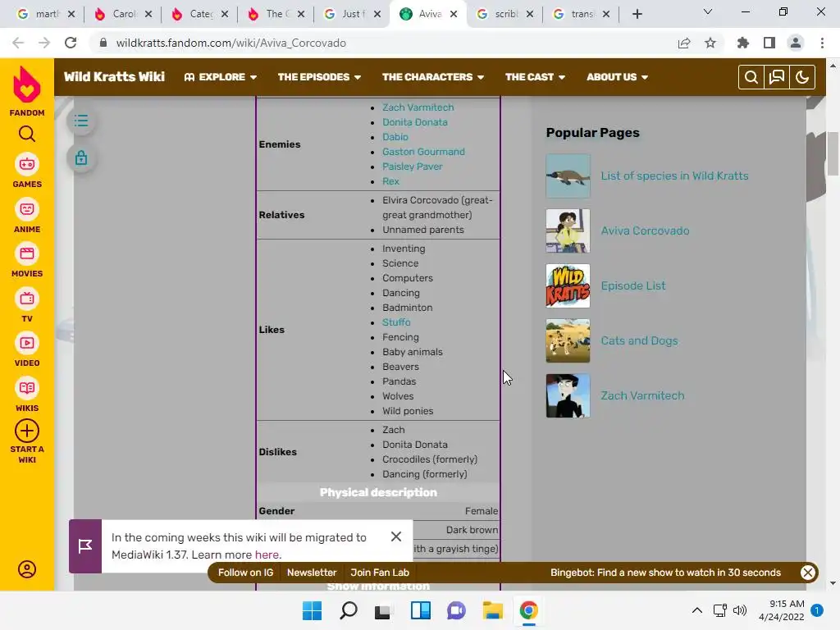Image resolution: width=840 pixels, height=630 pixels.
Task: Open Windows Widgets from taskbar
Action: pyautogui.click(x=421, y=610)
